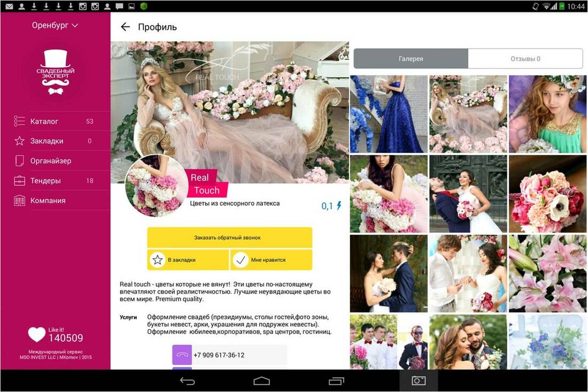Open the Компания section

[x=48, y=200]
